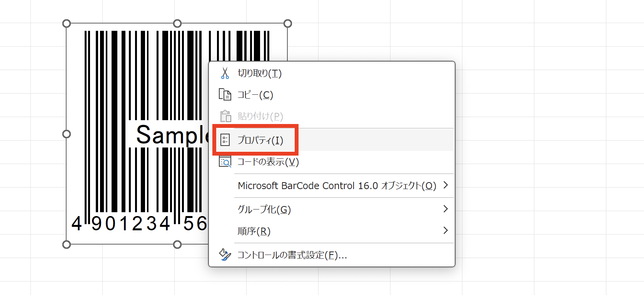644x295 pixels.
Task: Open コントロールの書式設定(F)... from the menu
Action: [292, 255]
